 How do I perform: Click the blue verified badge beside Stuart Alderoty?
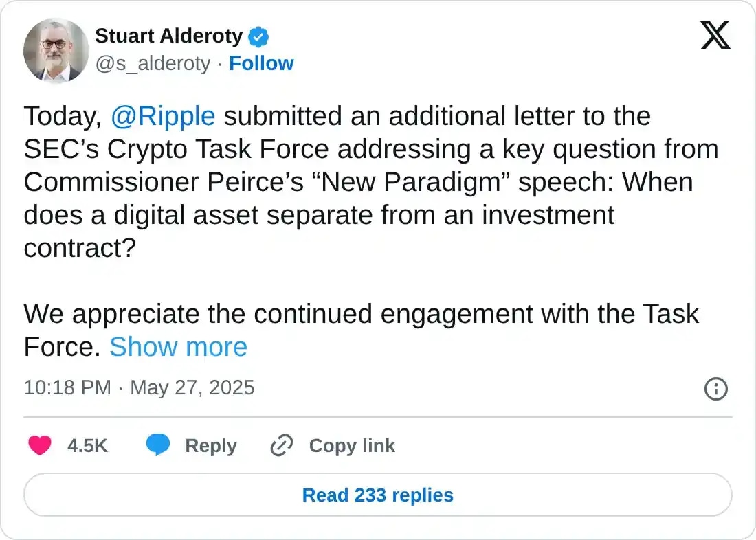coord(258,36)
